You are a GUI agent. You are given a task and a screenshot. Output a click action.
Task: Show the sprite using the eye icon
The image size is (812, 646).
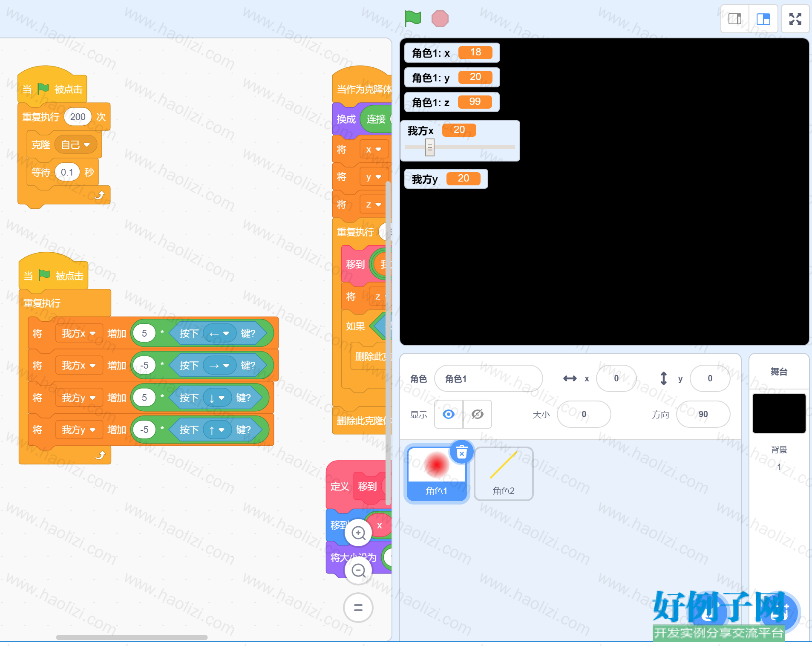point(449,414)
